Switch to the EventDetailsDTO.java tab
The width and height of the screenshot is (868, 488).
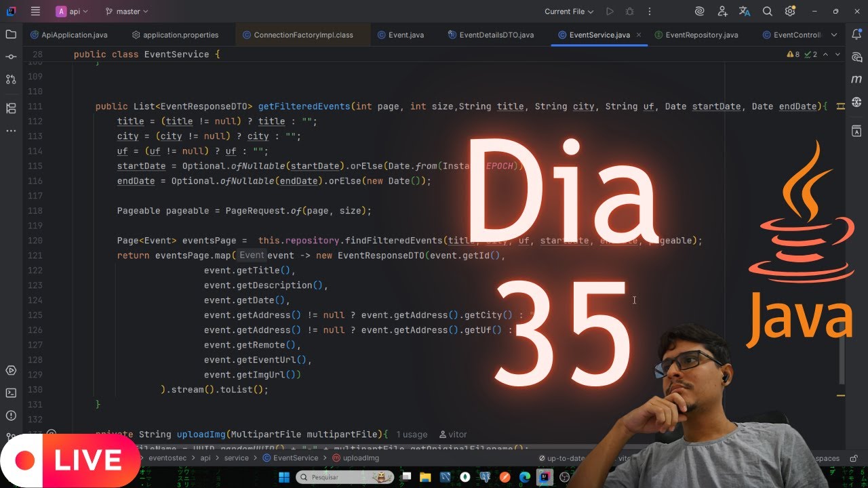490,35
